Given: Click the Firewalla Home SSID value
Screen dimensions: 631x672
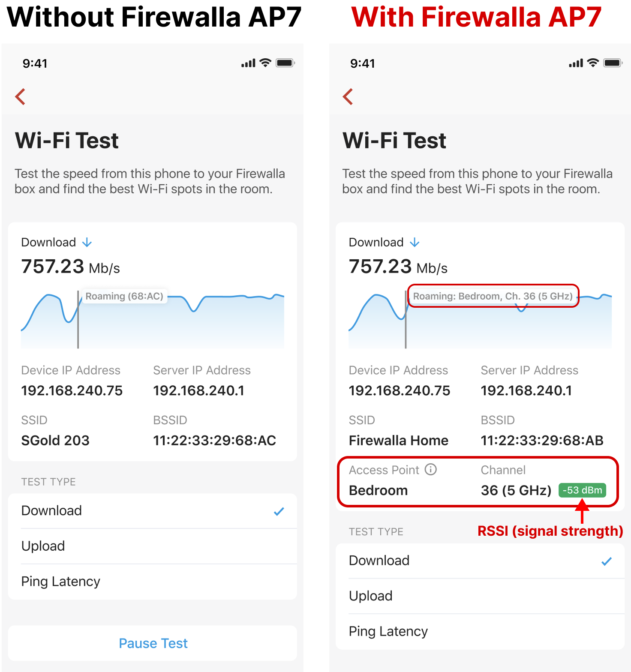Looking at the screenshot, I should [398, 441].
